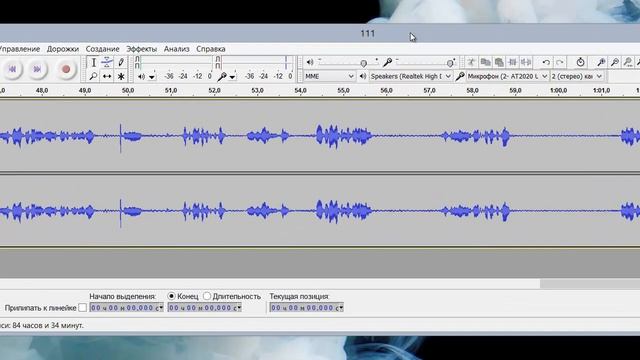Click the Copy icon in edit toolbar

485,62
